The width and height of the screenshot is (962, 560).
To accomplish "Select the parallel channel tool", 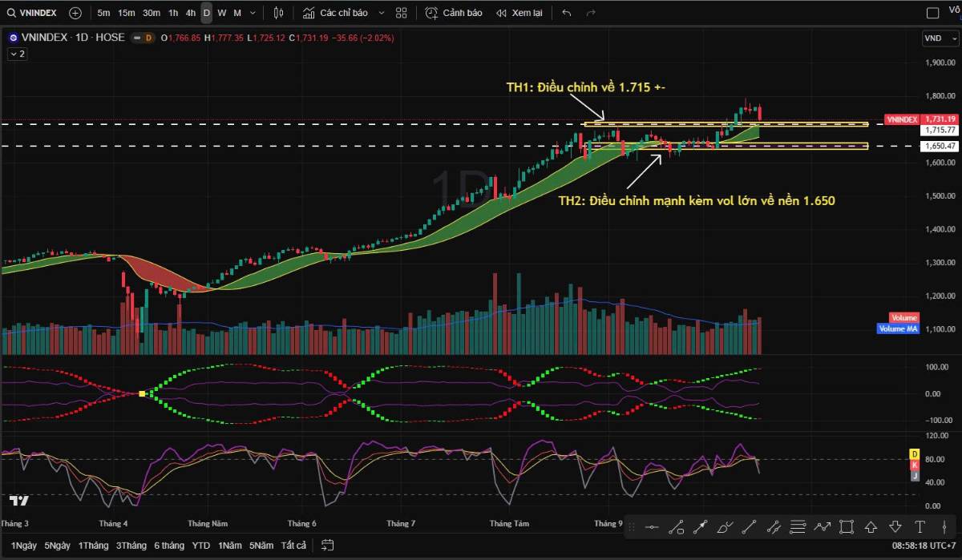I will pos(774,527).
